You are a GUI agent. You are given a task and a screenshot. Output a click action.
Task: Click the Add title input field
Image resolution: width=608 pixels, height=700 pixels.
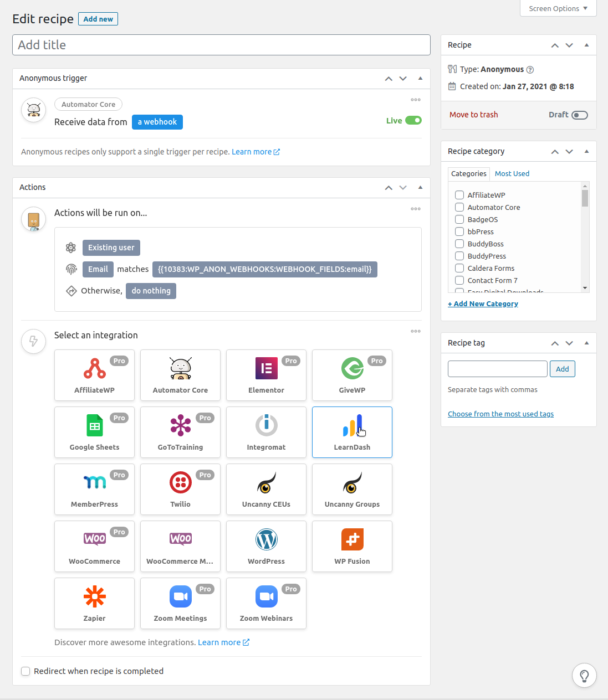pos(221,45)
